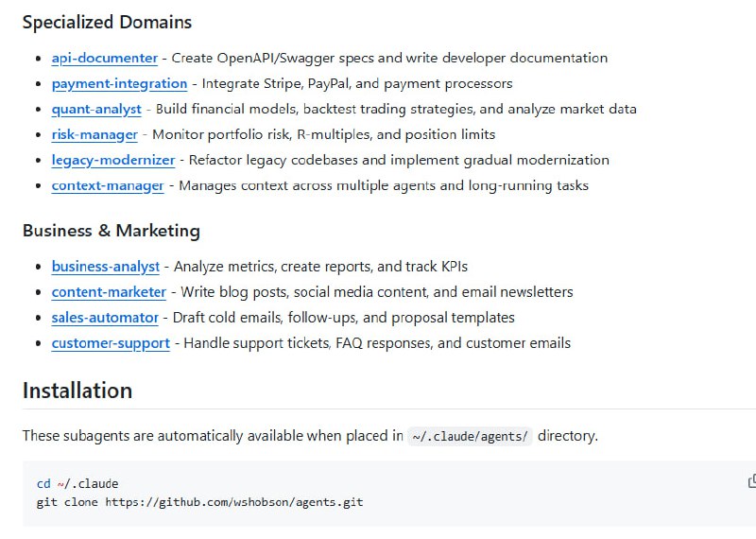Click the legacy-modernizer link
The image size is (756, 539).
point(112,160)
